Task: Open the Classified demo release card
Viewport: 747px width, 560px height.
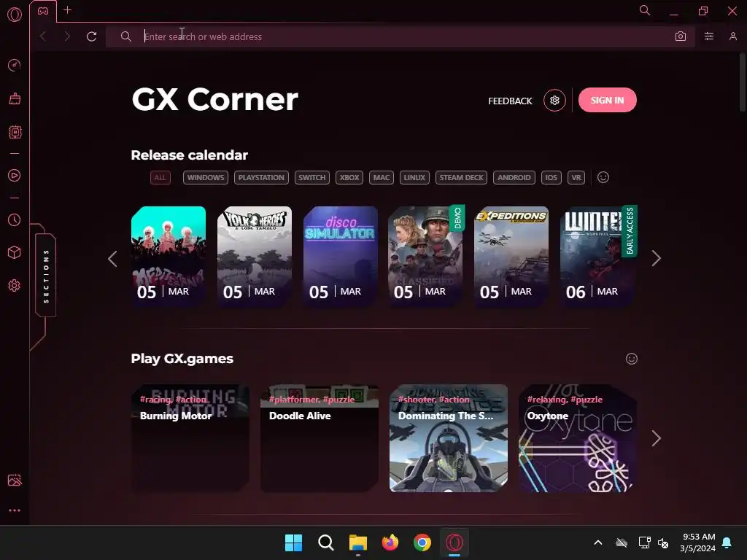Action: point(425,256)
